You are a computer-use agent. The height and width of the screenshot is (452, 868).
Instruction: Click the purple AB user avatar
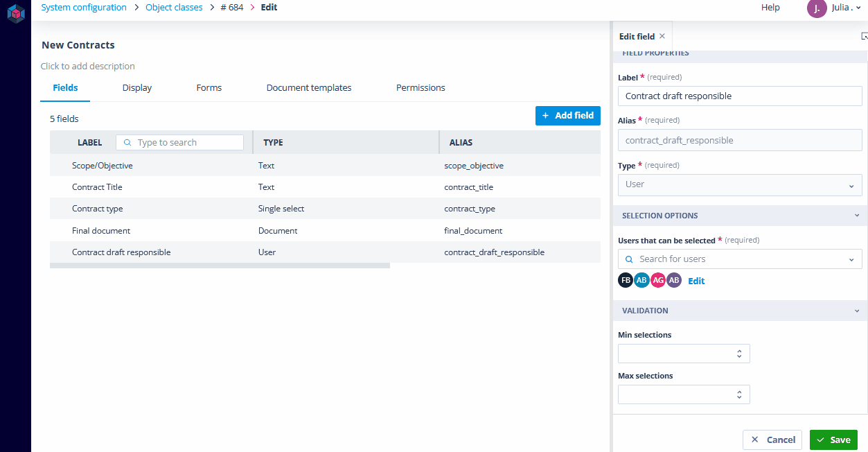click(674, 280)
